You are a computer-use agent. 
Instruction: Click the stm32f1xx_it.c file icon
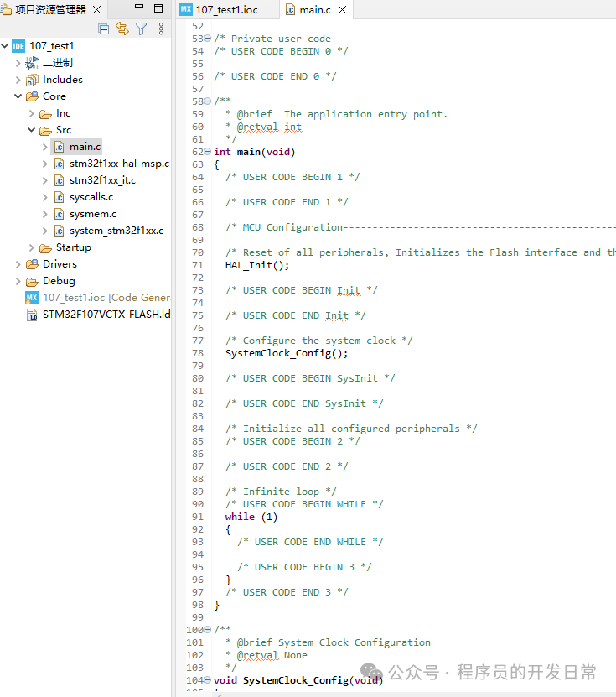(59, 180)
